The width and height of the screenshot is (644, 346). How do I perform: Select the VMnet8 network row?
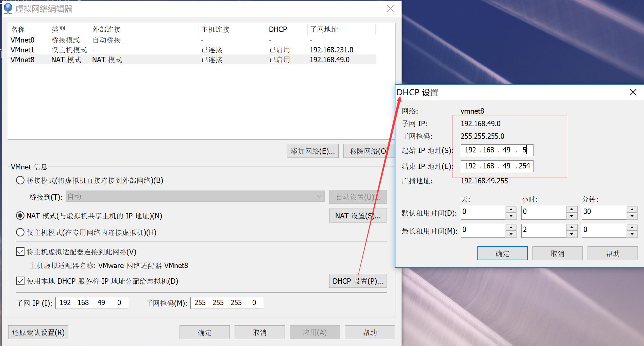[x=193, y=60]
